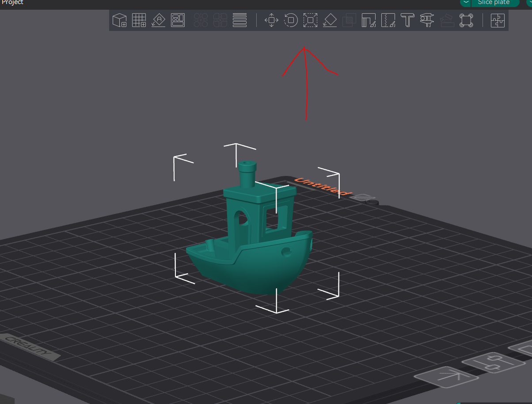
Task: Open the Seam painting tool
Action: [x=388, y=20]
